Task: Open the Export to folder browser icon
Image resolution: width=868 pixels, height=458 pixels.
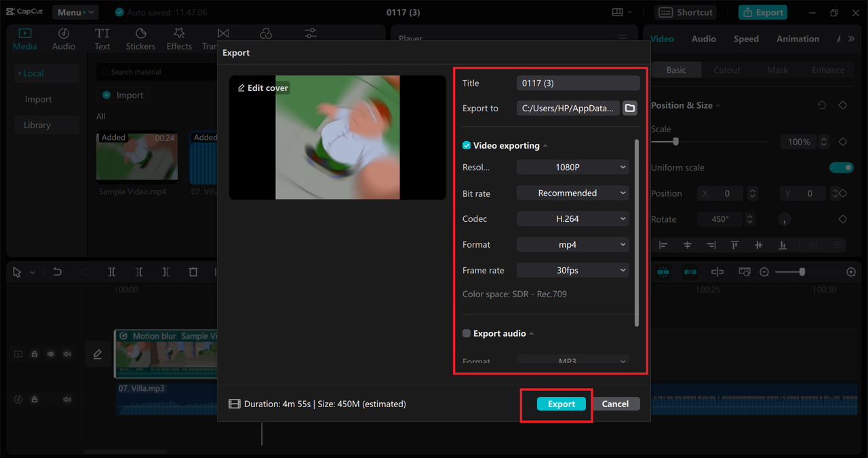Action: (x=630, y=108)
